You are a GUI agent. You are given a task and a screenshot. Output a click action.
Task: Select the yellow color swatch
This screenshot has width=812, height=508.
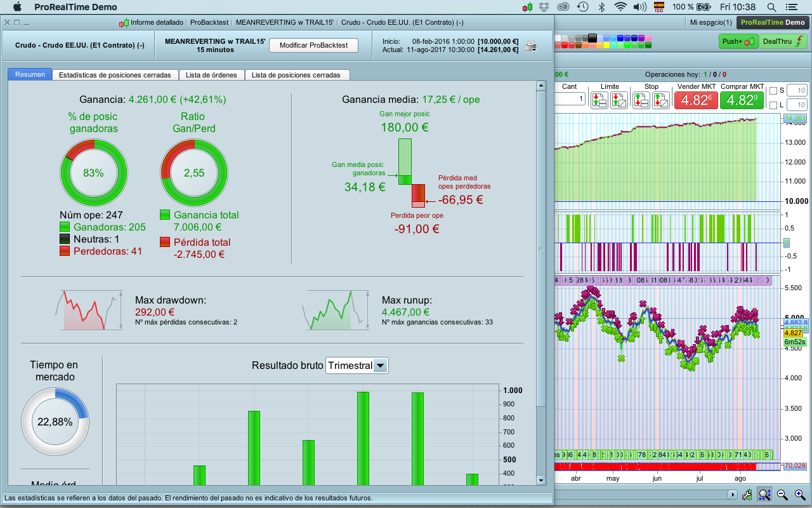click(606, 45)
